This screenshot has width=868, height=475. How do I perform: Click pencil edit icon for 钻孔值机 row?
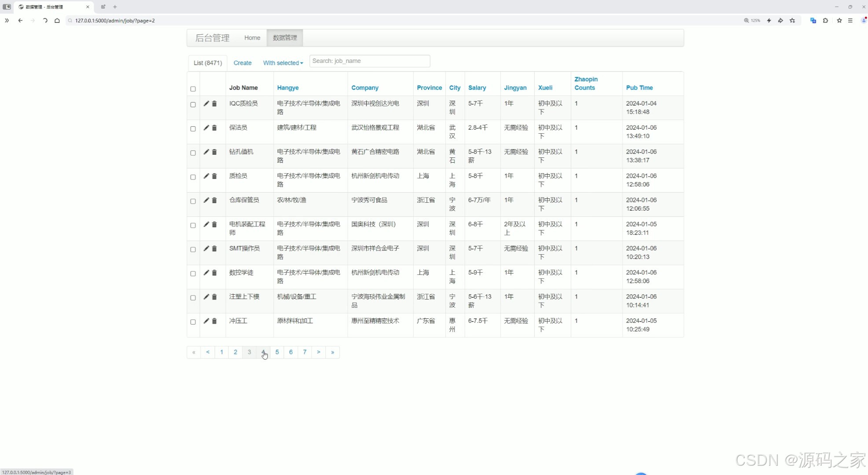coord(206,152)
